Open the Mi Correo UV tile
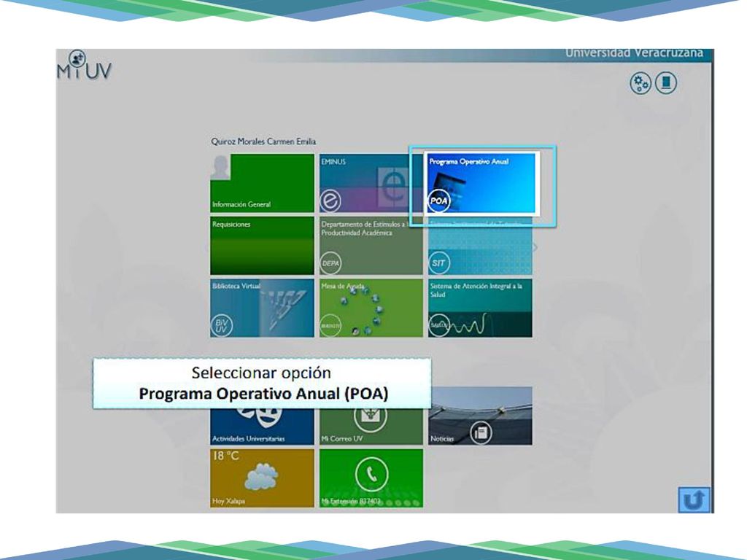The height and width of the screenshot is (560, 747). pos(371,426)
